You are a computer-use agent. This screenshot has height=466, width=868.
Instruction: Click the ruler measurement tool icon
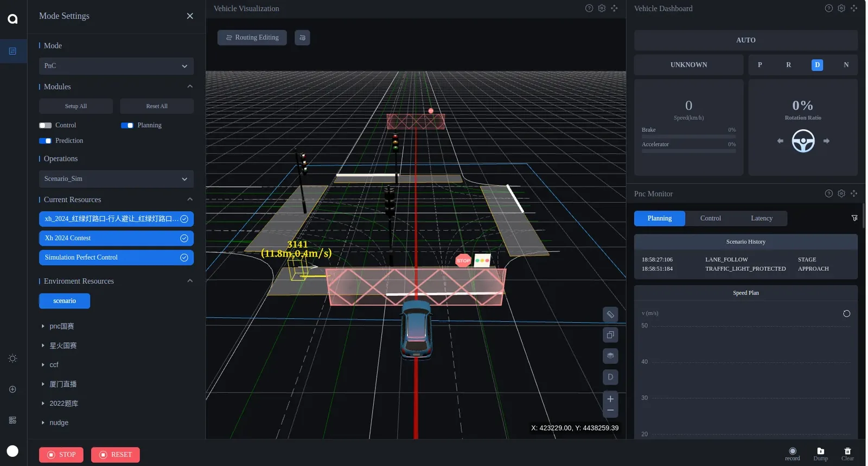(x=610, y=314)
